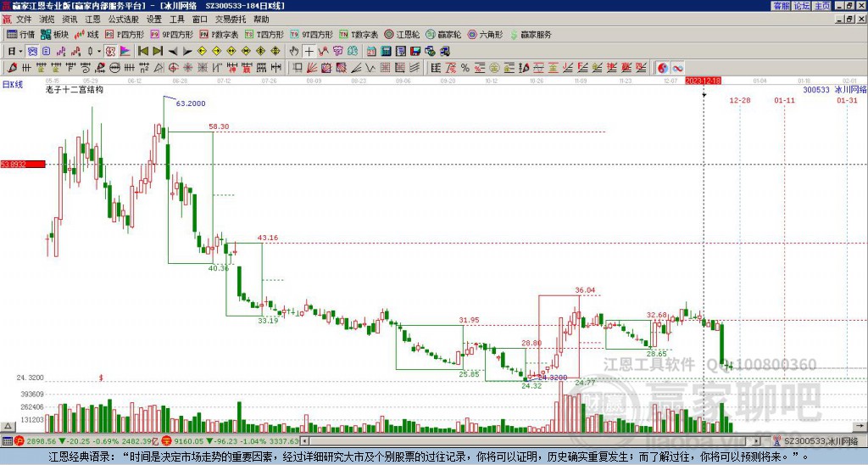Open the 交易委托 menu
Image resolution: width=868 pixels, height=465 pixels.
(231, 20)
